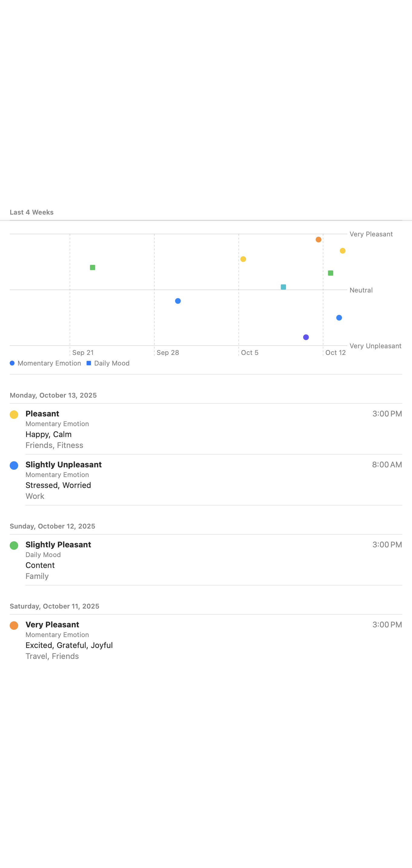412x868 pixels.
Task: Click the 'Oct 5' date label
Action: point(250,353)
